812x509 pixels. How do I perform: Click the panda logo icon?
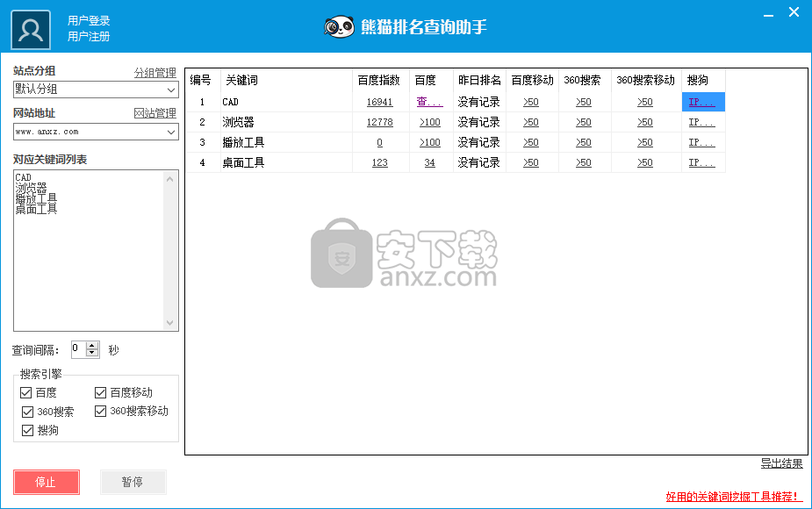click(x=339, y=26)
